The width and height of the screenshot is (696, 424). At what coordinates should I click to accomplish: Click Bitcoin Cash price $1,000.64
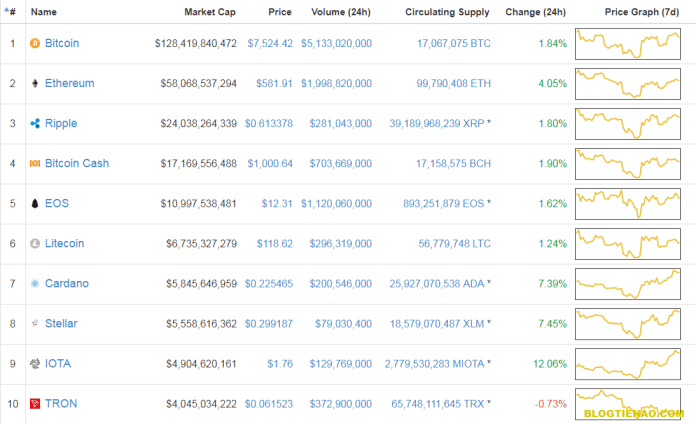pyautogui.click(x=270, y=164)
